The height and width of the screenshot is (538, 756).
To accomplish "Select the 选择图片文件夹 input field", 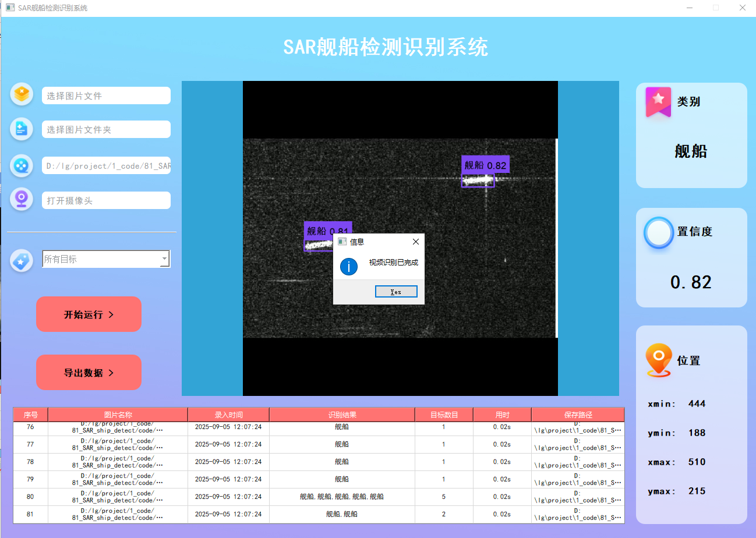I will pyautogui.click(x=106, y=129).
